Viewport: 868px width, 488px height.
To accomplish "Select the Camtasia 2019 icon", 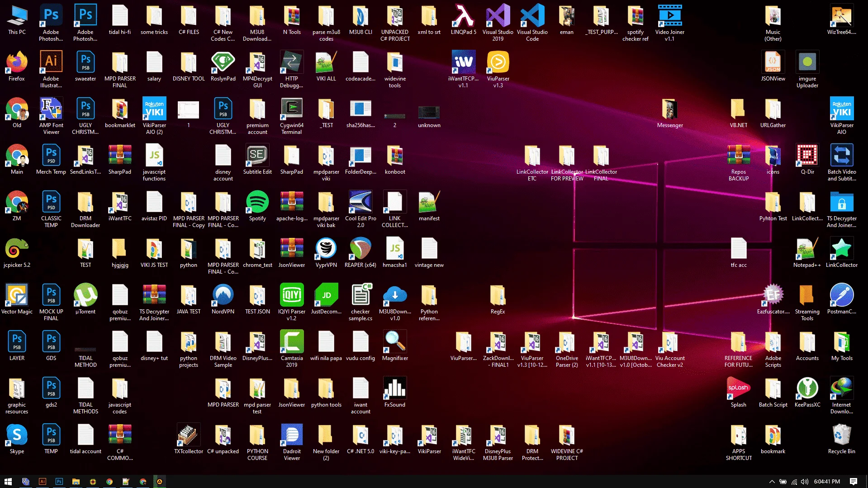I will (292, 349).
